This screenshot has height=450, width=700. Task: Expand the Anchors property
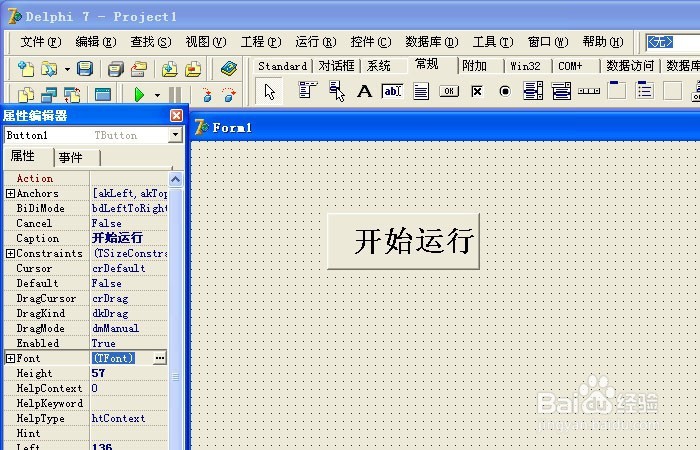pos(10,193)
